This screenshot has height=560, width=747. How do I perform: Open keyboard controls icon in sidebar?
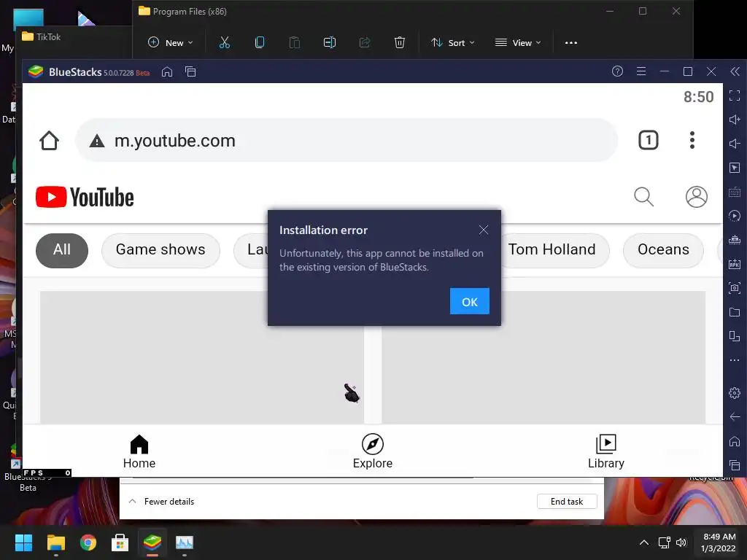coord(735,192)
